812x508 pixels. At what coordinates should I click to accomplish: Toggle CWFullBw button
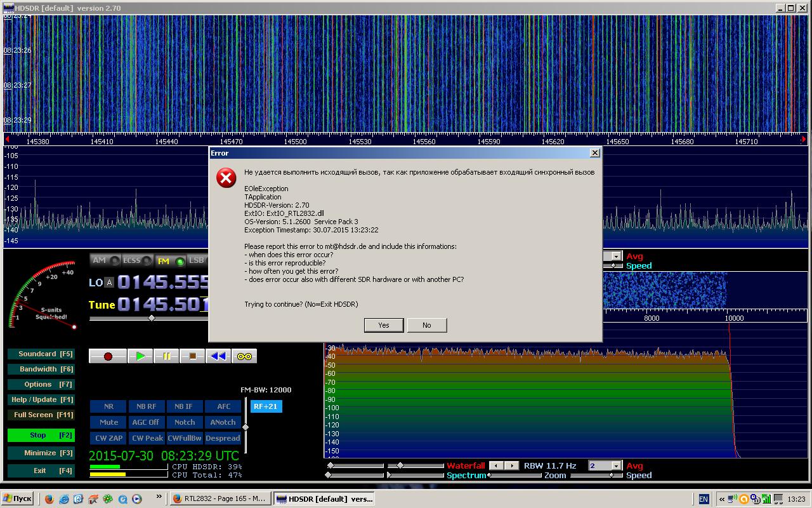[x=185, y=438]
